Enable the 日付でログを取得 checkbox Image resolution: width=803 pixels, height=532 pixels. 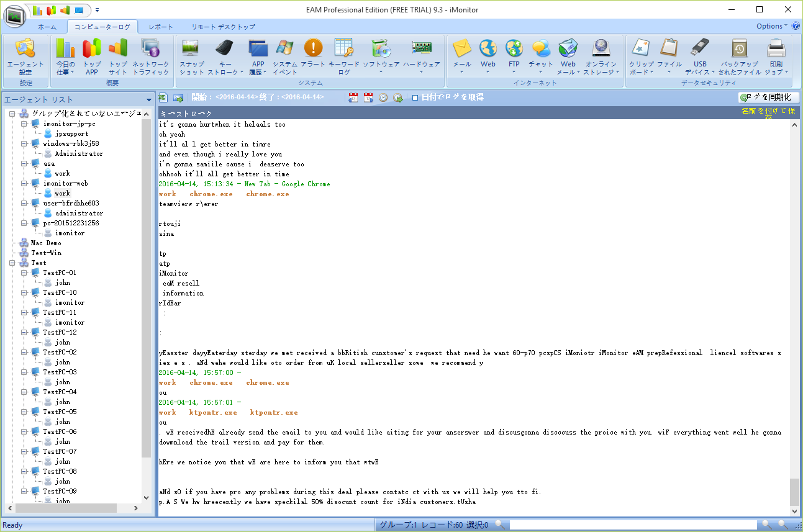[x=415, y=97]
